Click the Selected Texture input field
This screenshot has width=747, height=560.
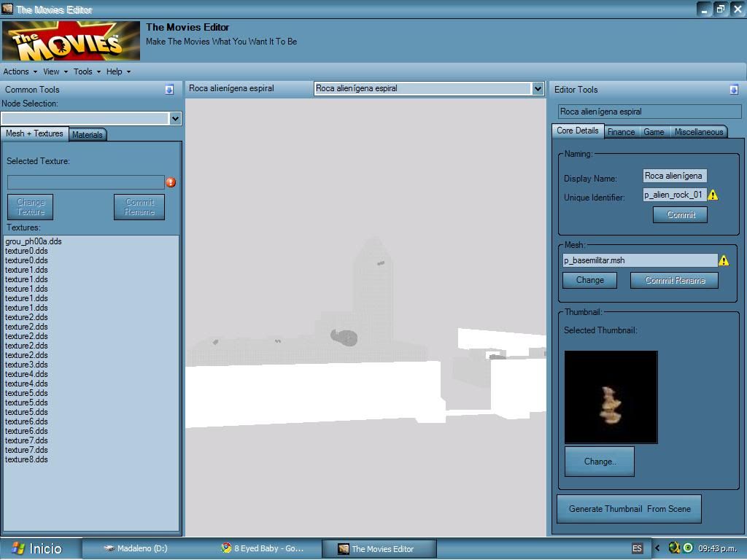coord(86,182)
